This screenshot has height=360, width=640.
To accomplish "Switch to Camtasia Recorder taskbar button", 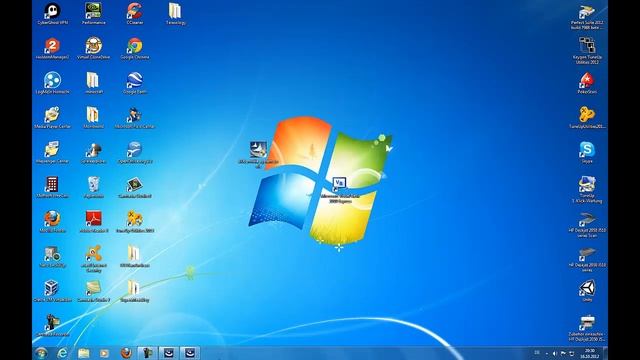I will tap(147, 353).
